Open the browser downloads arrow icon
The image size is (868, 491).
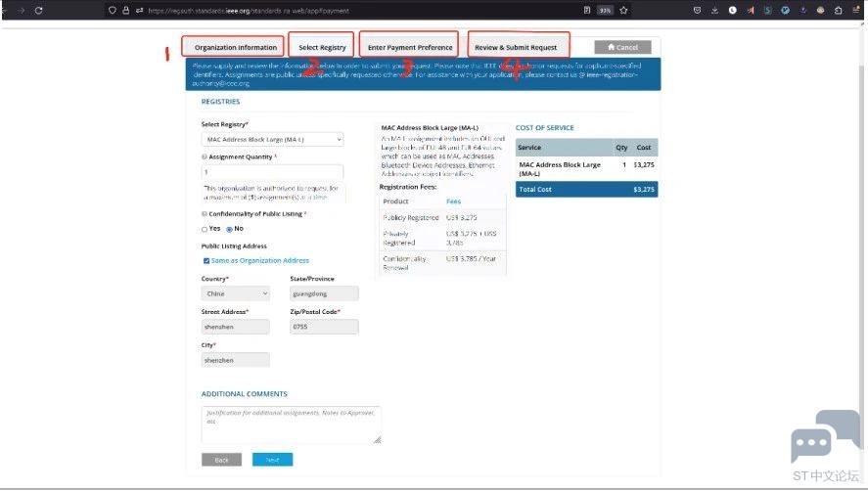[714, 10]
